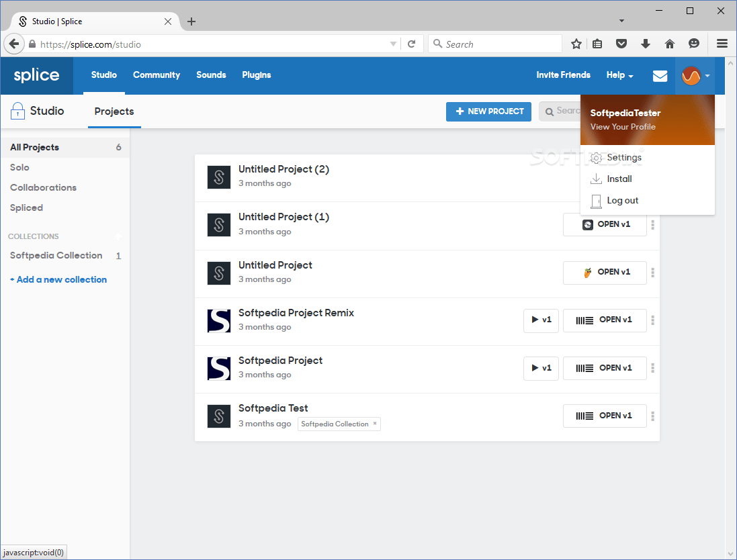
Task: Toggle the profile dropdown arrow
Action: (707, 76)
